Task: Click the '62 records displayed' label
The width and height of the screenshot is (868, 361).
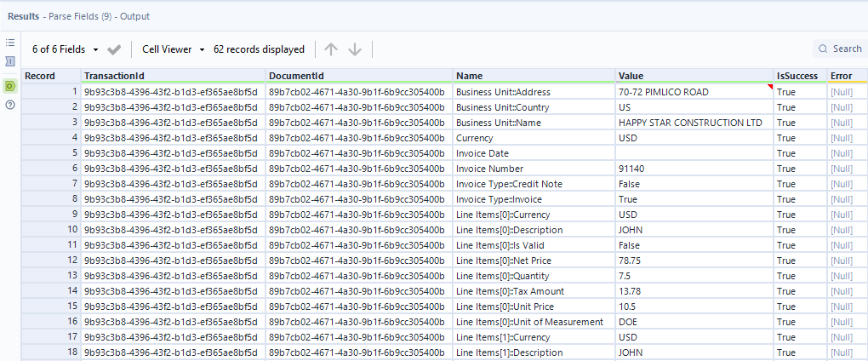Action: (x=259, y=49)
